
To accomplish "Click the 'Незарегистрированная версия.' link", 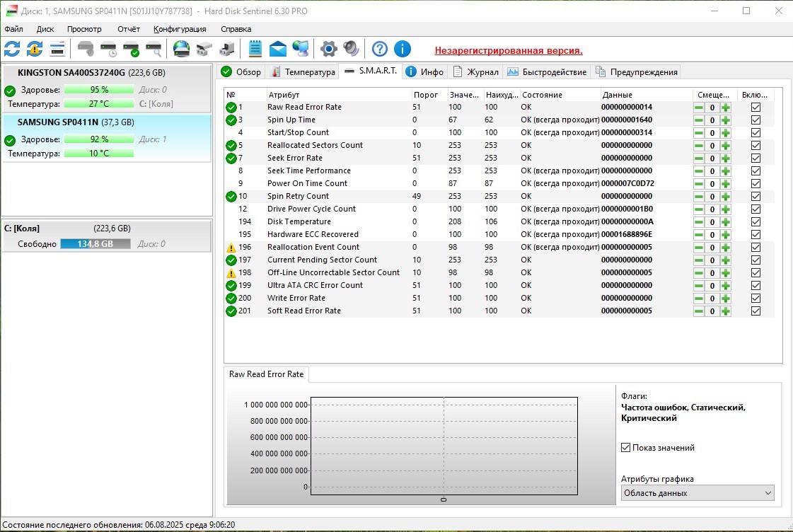I will click(509, 51).
